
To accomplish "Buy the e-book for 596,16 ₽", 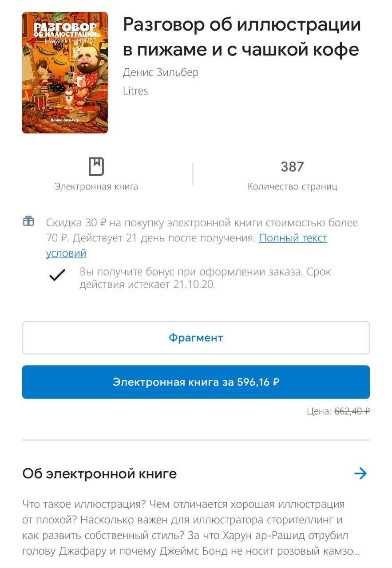I will (196, 382).
